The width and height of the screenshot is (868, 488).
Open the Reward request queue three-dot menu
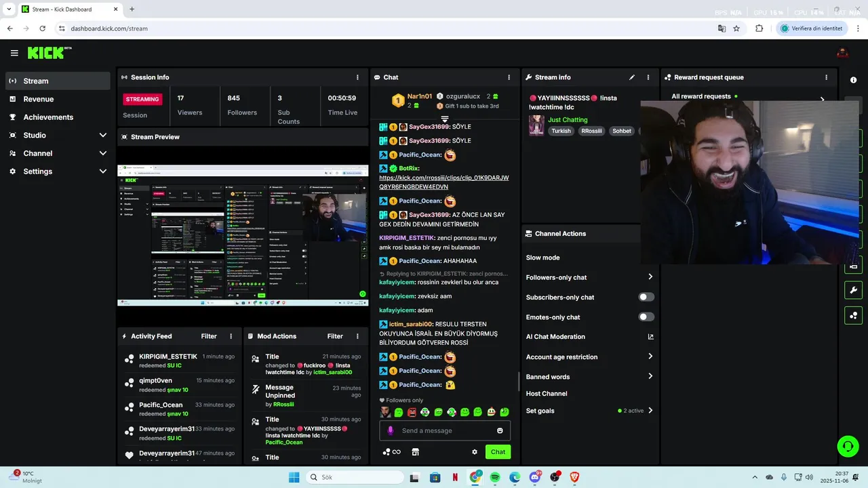coord(826,77)
